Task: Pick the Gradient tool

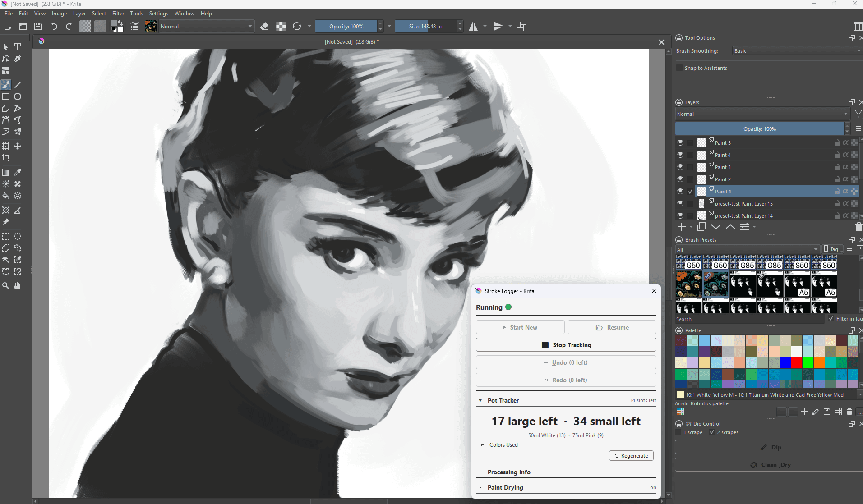Action: (6, 172)
